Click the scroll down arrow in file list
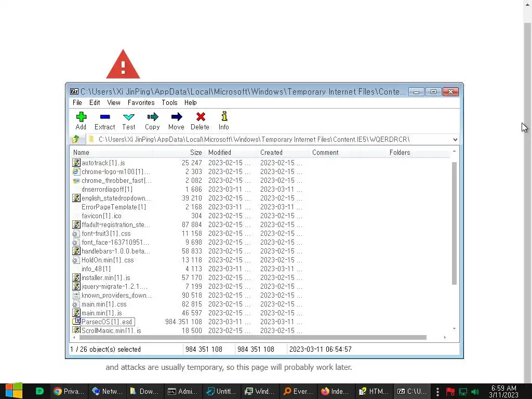This screenshot has width=532, height=399. coord(454,329)
